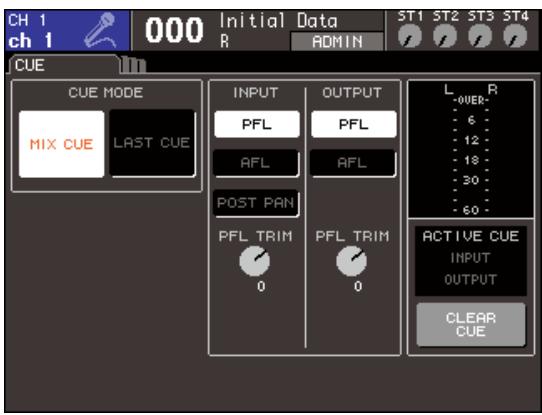
Task: Click the ACTIVE CUE OUTPUT indicator
Action: coord(470,280)
